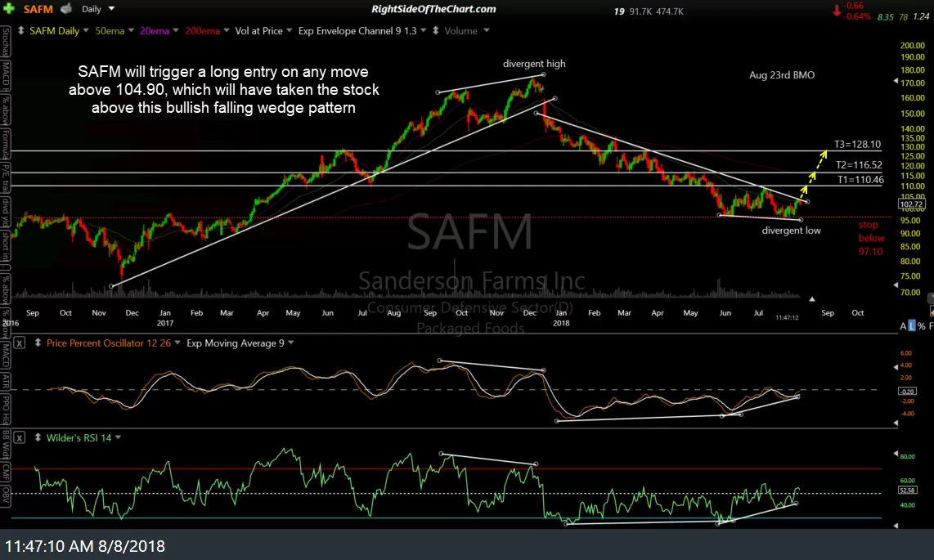Screen dimensions: 934x560
Task: Select the ATR side tab
Action: (6, 381)
